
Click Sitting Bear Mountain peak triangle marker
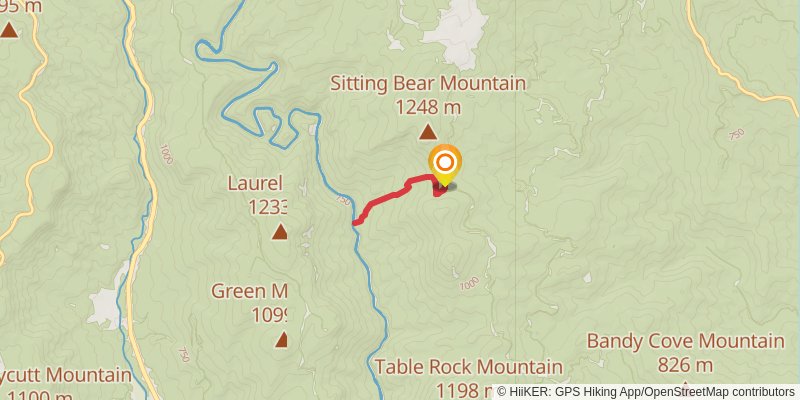pyautogui.click(x=428, y=133)
